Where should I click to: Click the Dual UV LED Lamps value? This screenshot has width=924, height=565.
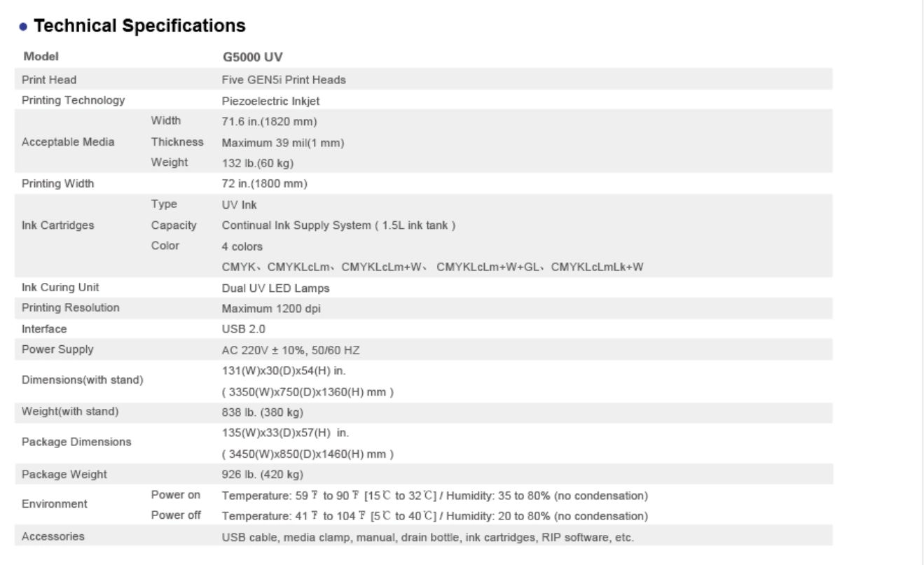pos(271,287)
